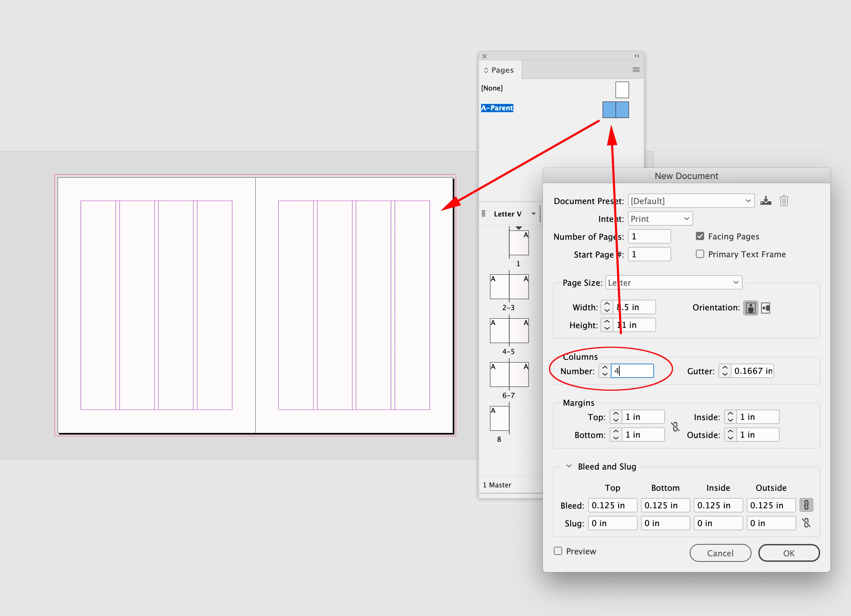Toggle the bleed link chain icon
851x616 pixels.
point(806,505)
